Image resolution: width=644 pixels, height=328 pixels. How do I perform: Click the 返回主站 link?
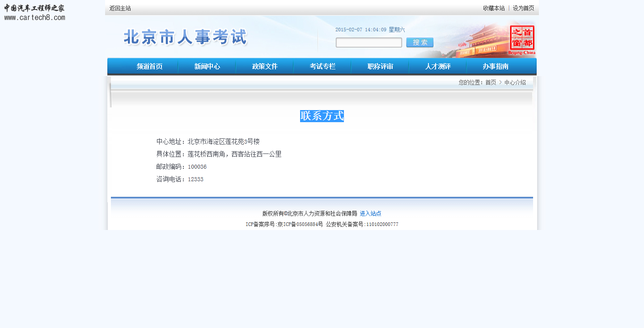point(120,8)
